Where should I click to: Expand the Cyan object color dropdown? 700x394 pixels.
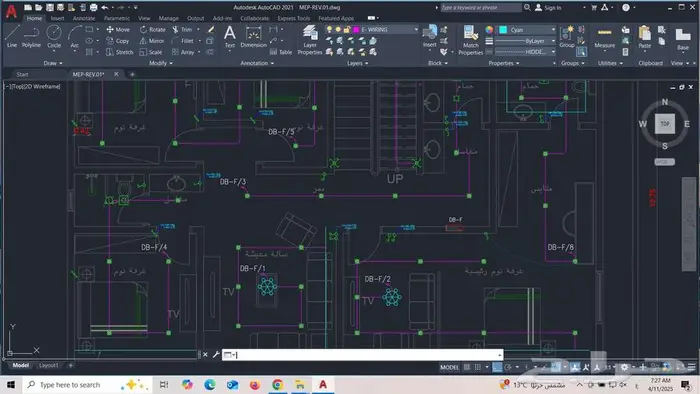[527, 29]
